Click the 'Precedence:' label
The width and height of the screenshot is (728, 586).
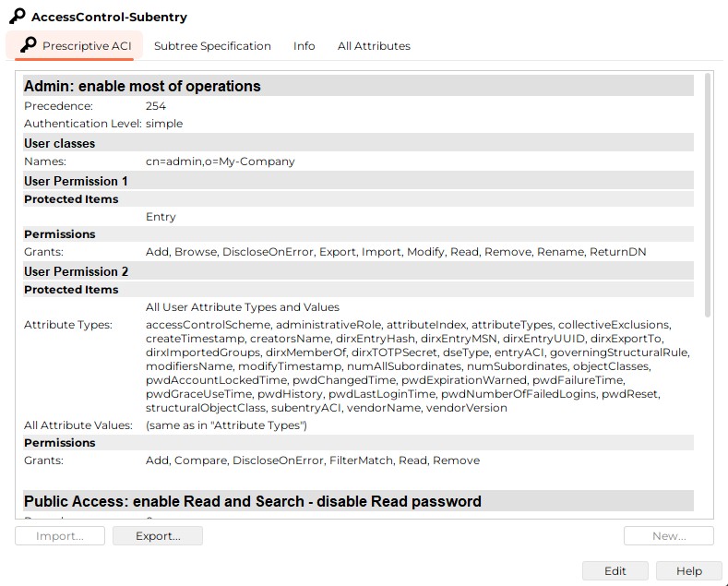point(58,106)
